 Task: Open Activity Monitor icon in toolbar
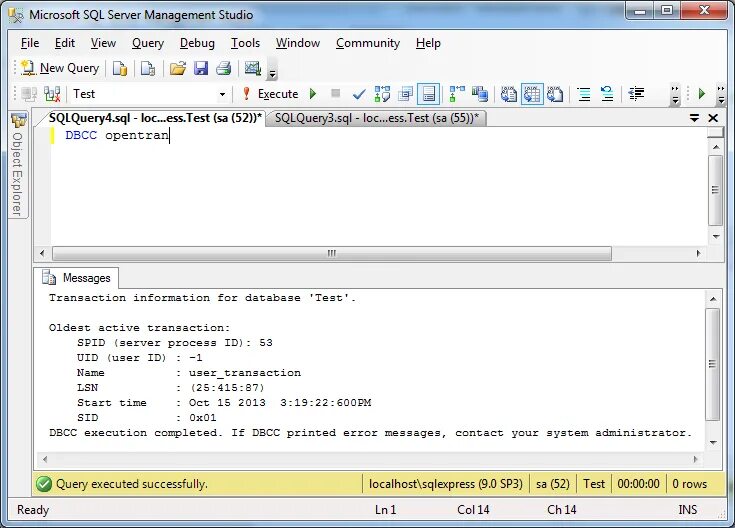click(253, 69)
